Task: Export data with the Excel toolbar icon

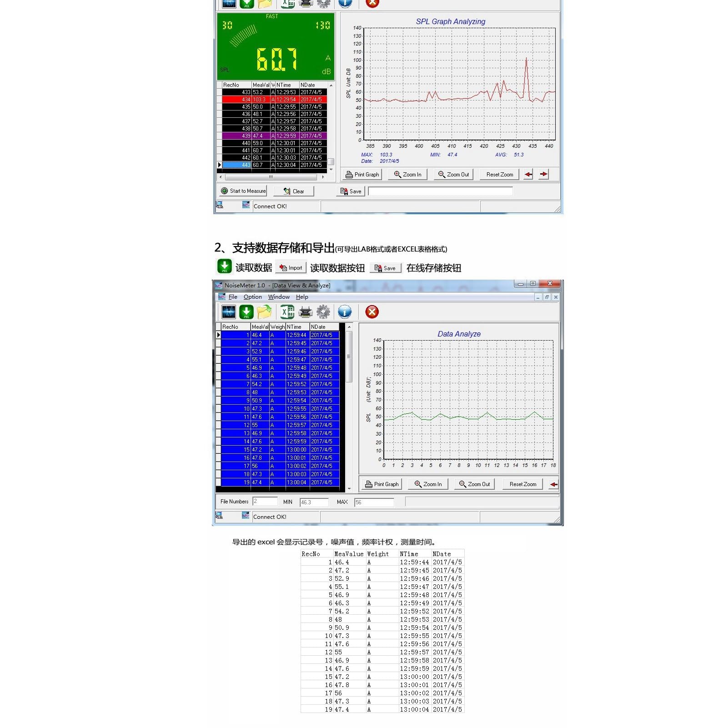Action: [x=287, y=312]
